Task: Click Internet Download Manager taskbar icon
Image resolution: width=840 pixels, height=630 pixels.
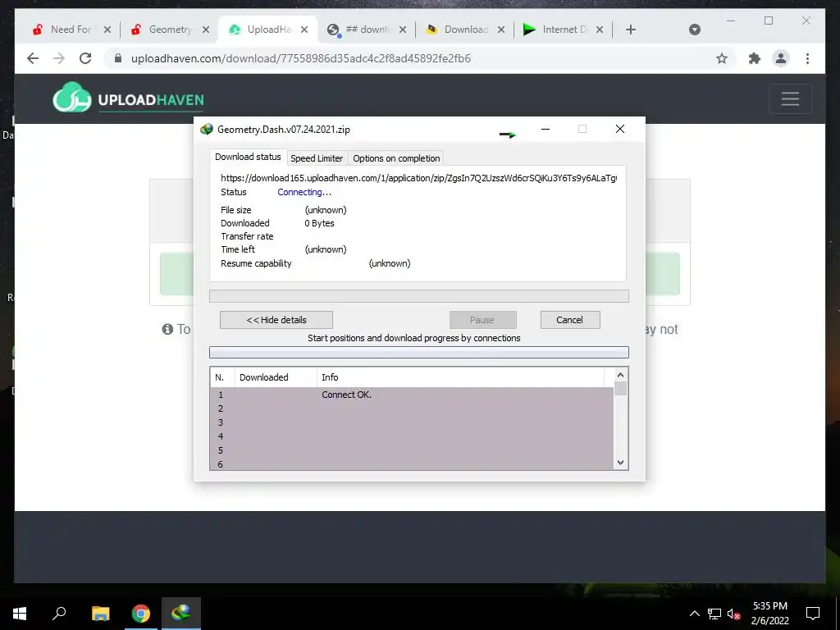Action: point(181,614)
